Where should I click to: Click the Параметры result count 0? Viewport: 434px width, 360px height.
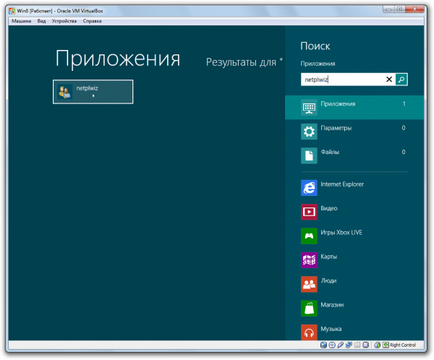(x=404, y=128)
